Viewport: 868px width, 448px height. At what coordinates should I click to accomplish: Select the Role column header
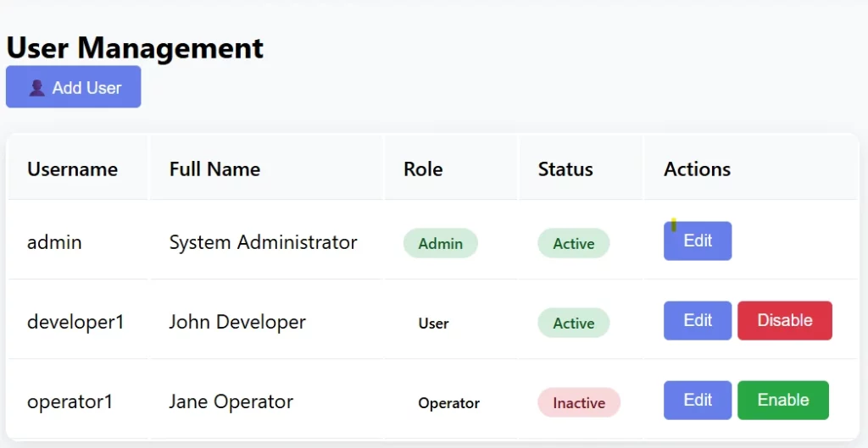(x=423, y=169)
